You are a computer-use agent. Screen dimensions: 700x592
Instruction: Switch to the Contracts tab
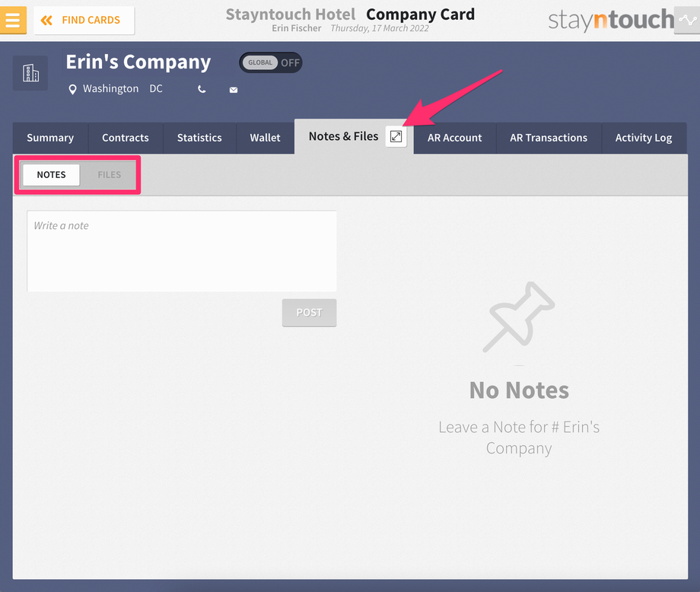(x=126, y=138)
